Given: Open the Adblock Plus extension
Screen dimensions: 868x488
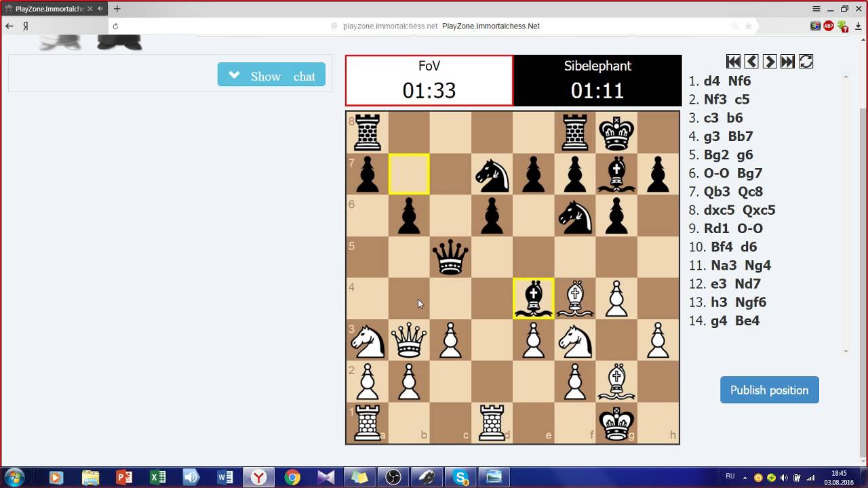Looking at the screenshot, I should (x=829, y=26).
